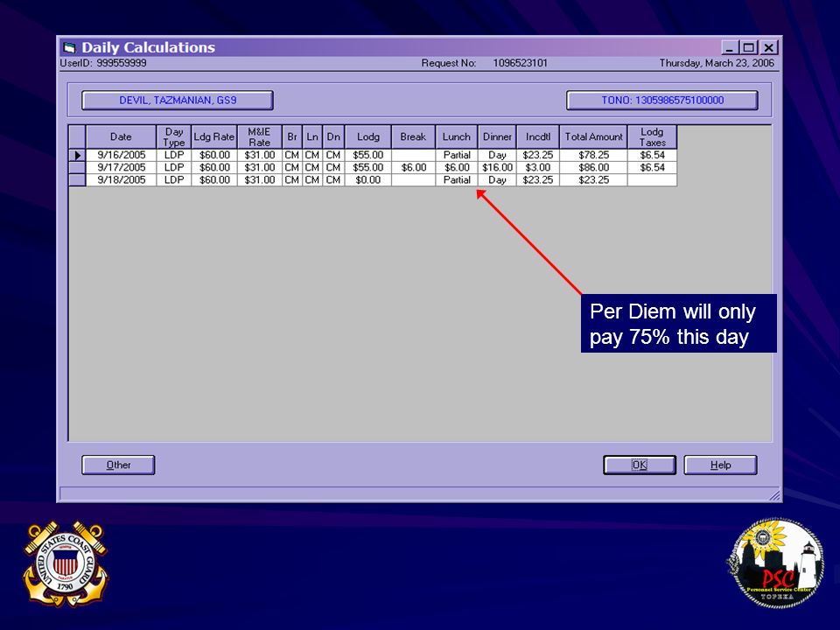Click the Dinner column header
The width and height of the screenshot is (840, 630).
click(x=497, y=137)
